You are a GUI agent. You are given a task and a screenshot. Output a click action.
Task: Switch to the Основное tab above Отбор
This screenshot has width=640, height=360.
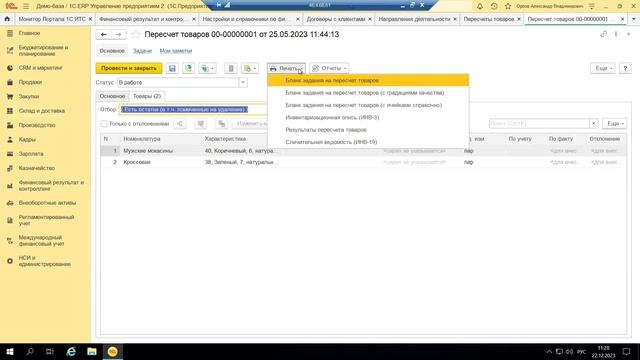112,96
